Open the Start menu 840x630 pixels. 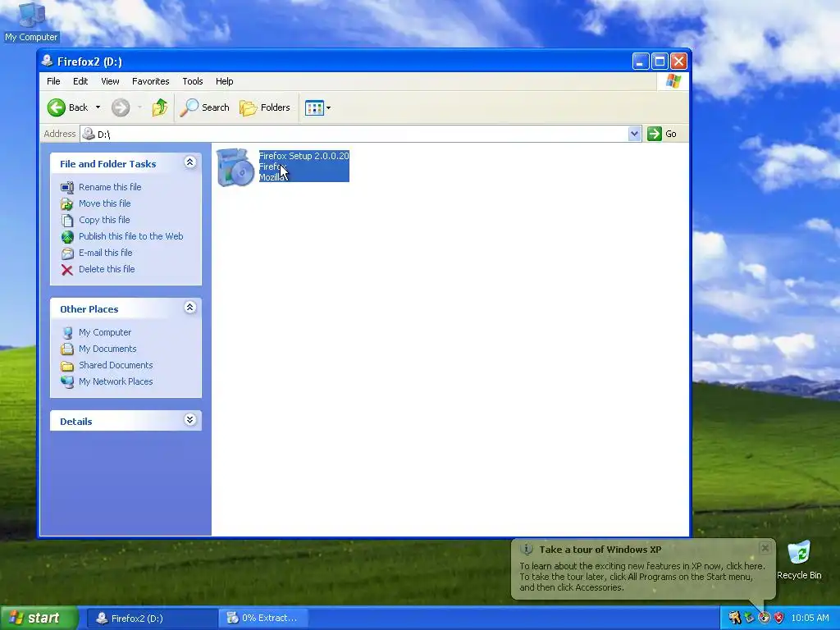pyautogui.click(x=39, y=619)
